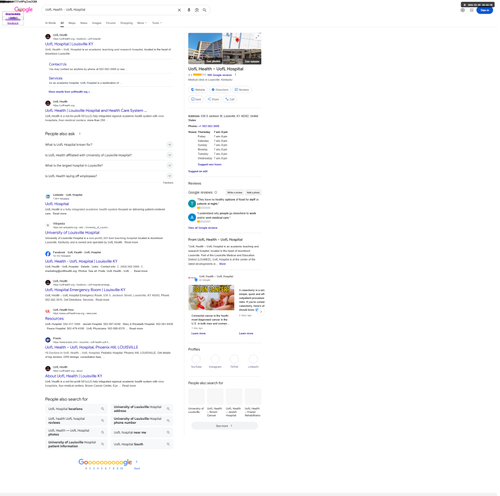This screenshot has height=496, width=500.
Task: Click UofL Health favicon of first result
Action: pos(48,37)
